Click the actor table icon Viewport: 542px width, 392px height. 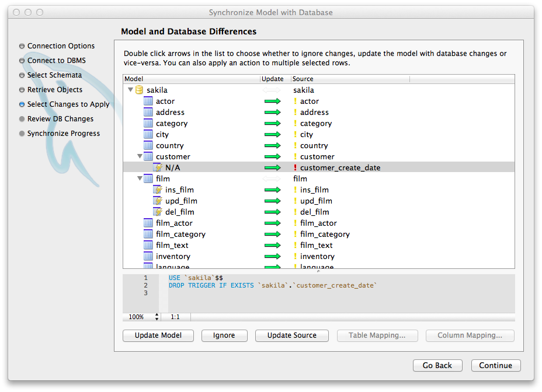tap(148, 101)
